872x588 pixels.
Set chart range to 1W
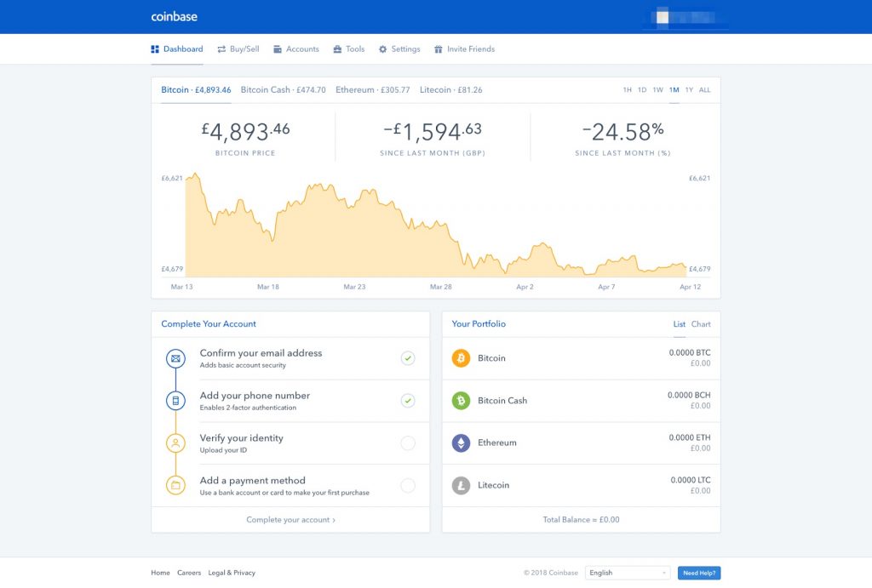coord(658,90)
